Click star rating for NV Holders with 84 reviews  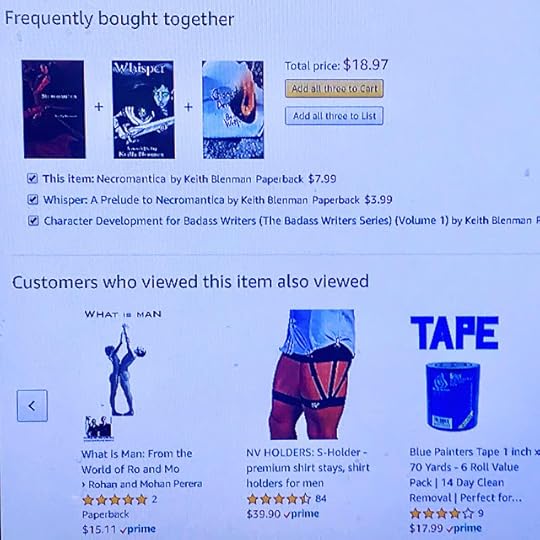[279, 499]
